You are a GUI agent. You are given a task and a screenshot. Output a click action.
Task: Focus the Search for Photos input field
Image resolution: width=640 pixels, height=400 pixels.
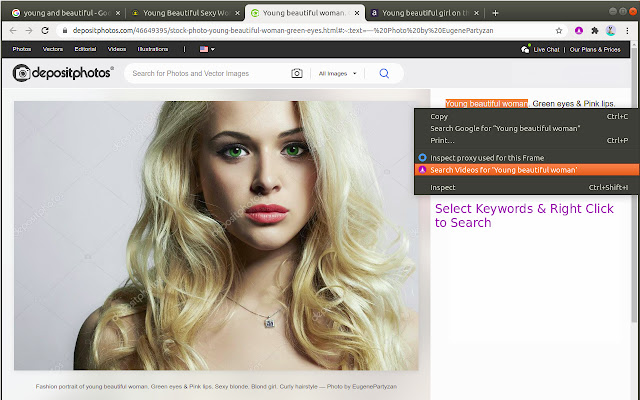point(205,73)
